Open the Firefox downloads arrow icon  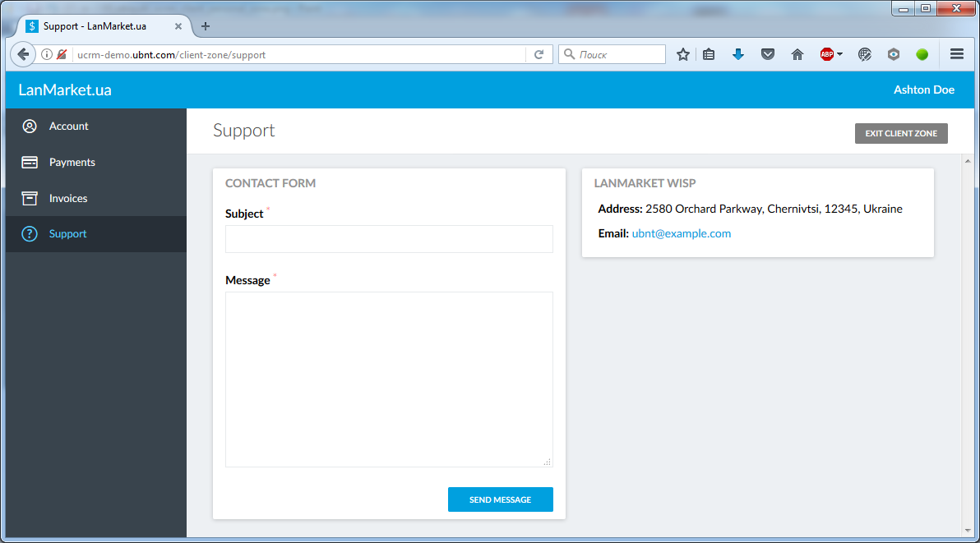click(738, 54)
